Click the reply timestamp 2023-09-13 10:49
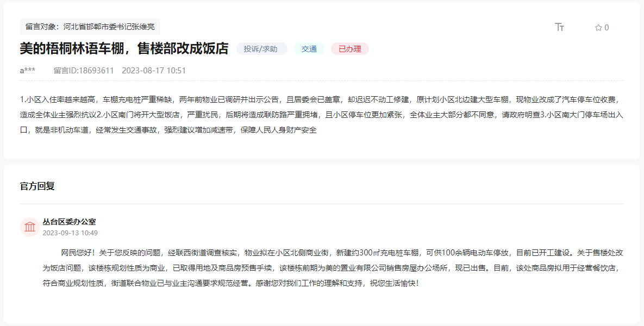The height and width of the screenshot is (326, 644). pos(70,233)
